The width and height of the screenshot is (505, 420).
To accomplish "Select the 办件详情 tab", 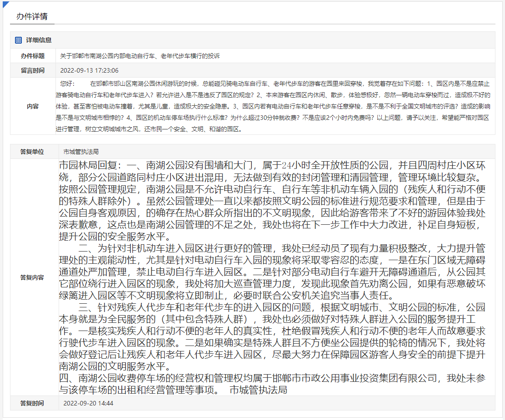I will (x=32, y=16).
